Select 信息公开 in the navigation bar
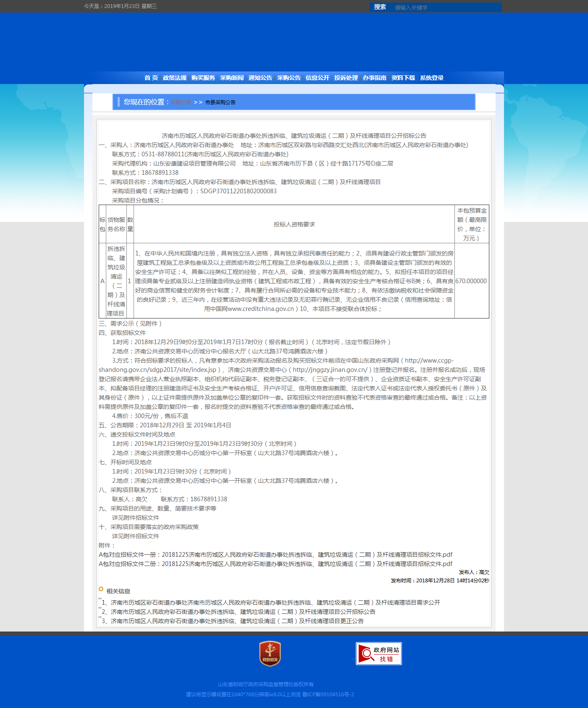Screen dimensions: 588x708 [318, 78]
